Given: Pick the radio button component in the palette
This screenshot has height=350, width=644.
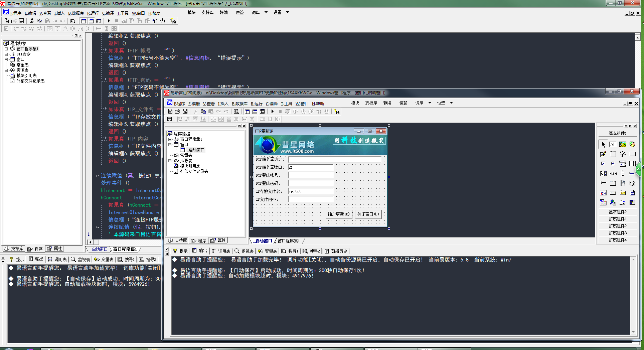Looking at the screenshot, I should coord(613,164).
